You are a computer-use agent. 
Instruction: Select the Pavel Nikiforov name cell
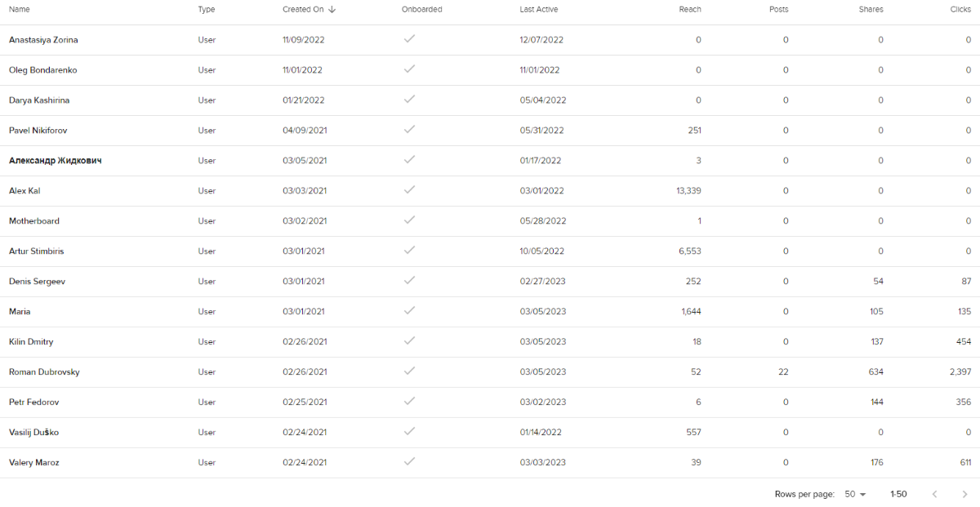37,131
